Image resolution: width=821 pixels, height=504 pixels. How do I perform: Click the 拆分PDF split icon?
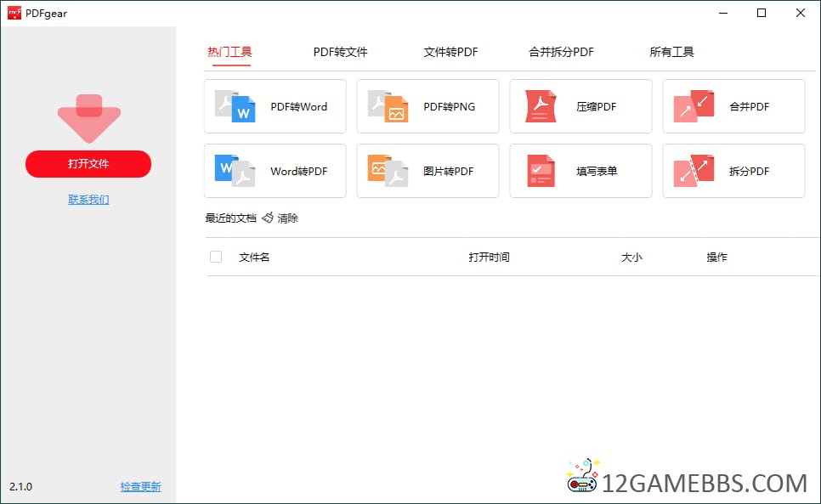click(x=694, y=171)
